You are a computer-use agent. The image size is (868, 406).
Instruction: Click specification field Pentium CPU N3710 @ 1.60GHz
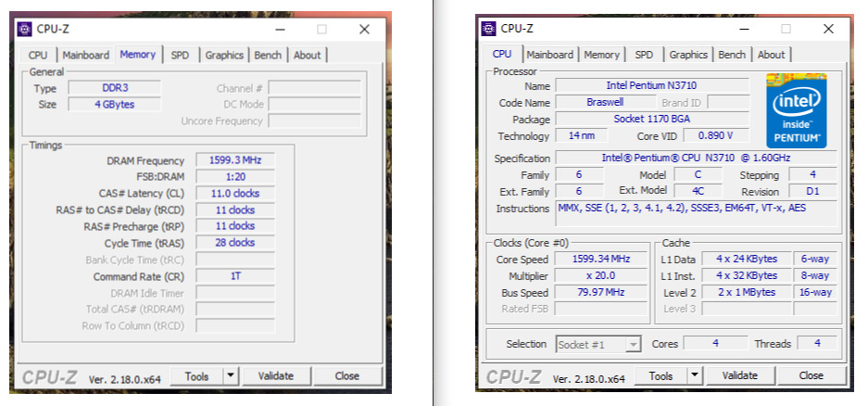click(x=696, y=158)
